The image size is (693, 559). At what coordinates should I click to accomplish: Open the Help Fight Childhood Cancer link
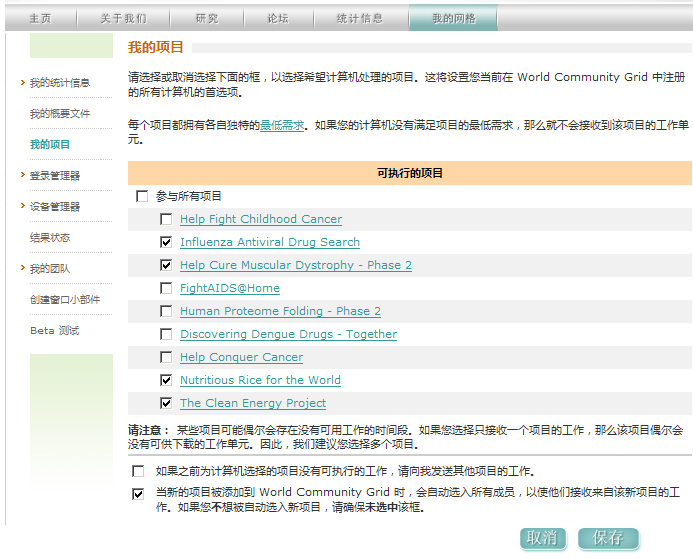(x=261, y=219)
